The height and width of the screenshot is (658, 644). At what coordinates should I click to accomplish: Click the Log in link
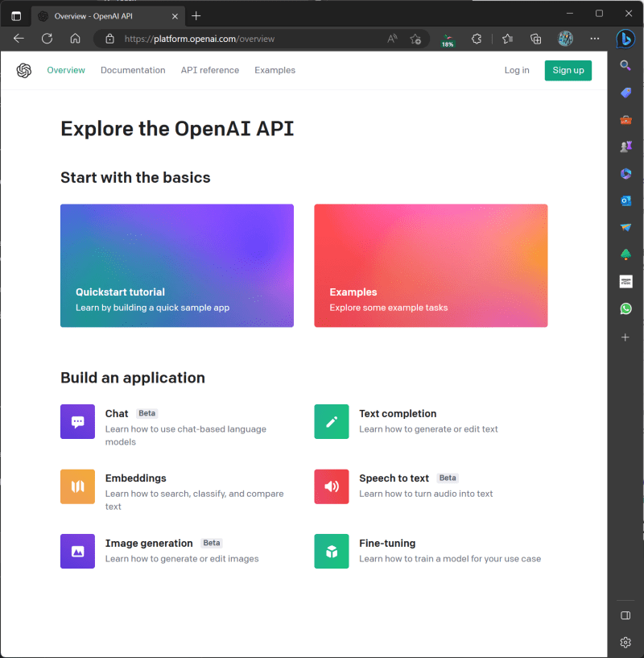(x=517, y=71)
